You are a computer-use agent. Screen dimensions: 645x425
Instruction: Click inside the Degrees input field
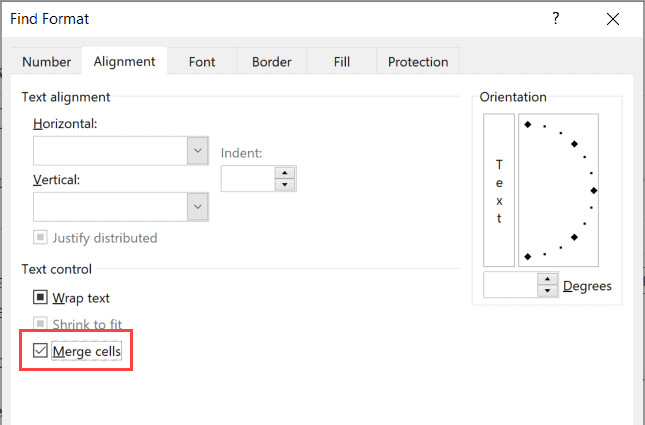[x=510, y=286]
